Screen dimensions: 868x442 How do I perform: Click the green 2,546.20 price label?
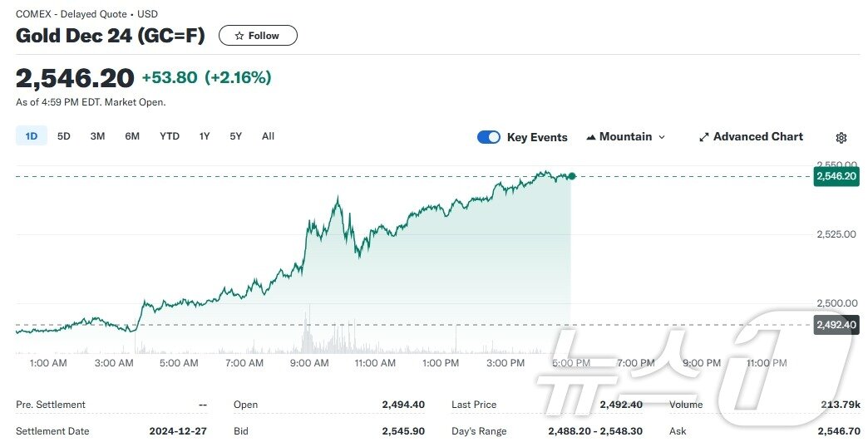(836, 176)
